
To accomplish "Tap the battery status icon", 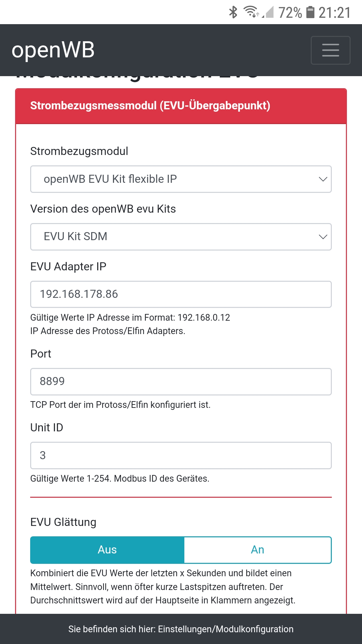I will 311,12.
